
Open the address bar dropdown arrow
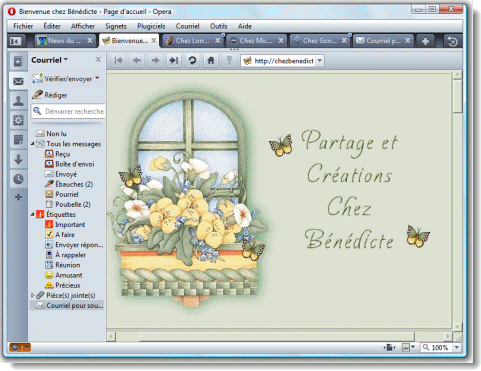pos(320,61)
